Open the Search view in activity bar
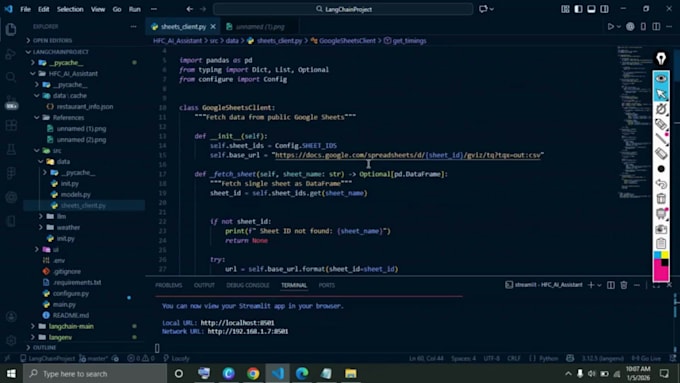This screenshot has height=383, width=680. (11, 78)
